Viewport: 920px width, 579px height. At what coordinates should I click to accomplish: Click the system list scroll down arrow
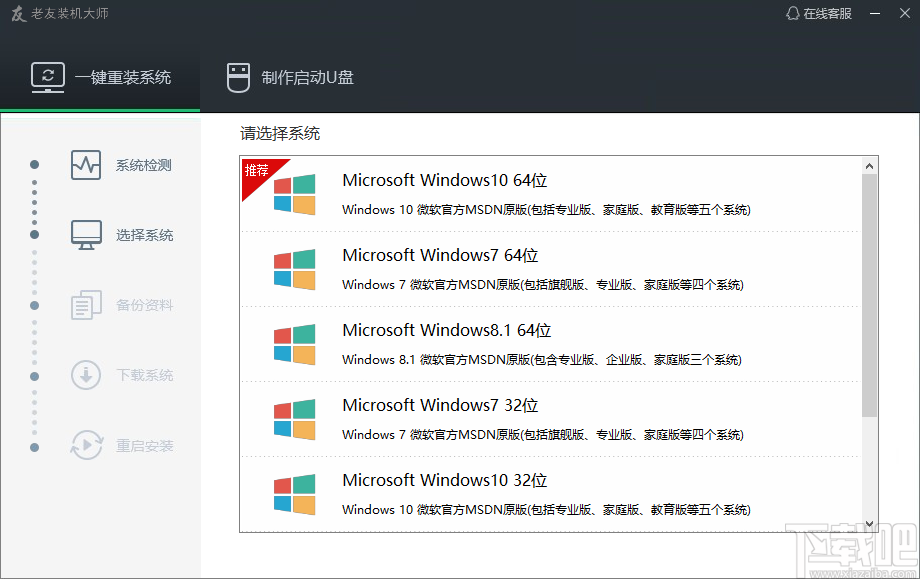(x=869, y=523)
